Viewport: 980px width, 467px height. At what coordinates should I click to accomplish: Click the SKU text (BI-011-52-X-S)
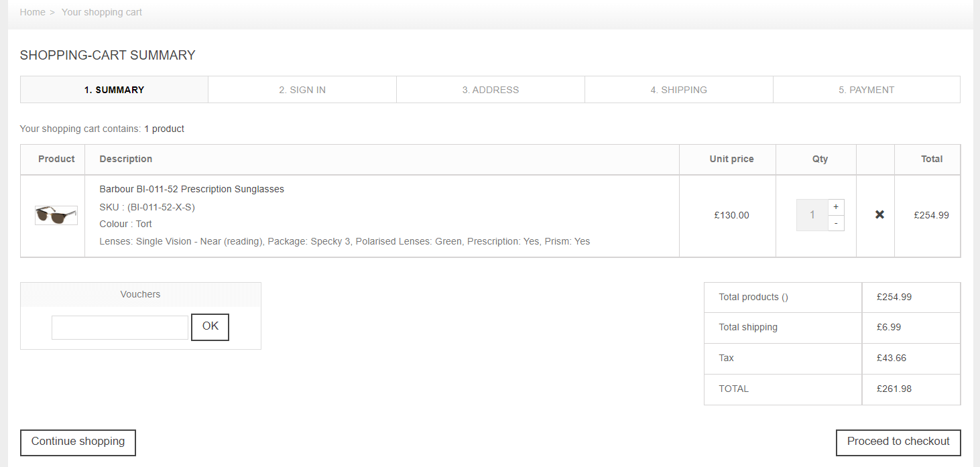click(147, 207)
